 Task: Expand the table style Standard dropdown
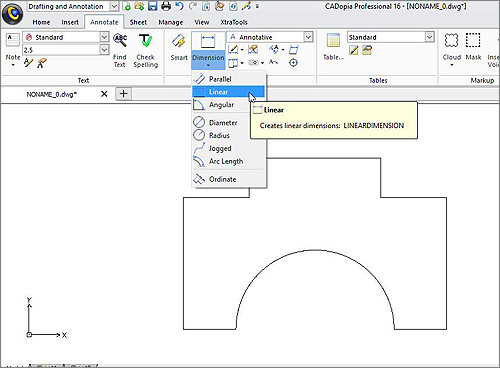pos(430,37)
